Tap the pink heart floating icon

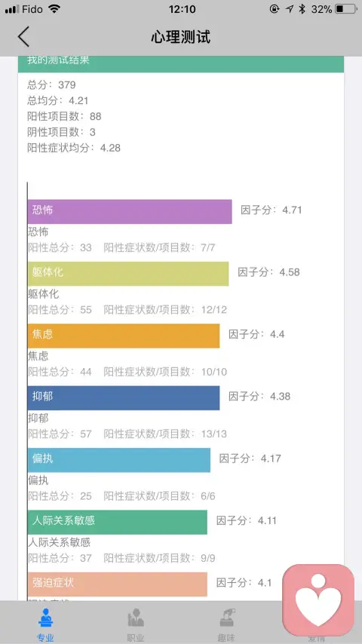pos(318,600)
